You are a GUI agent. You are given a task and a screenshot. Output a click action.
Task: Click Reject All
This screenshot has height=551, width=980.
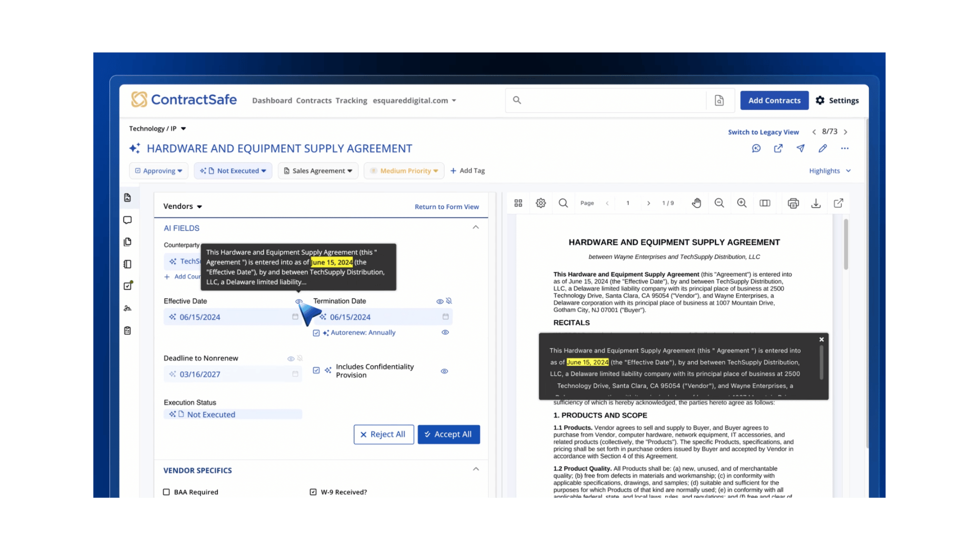[x=383, y=435]
